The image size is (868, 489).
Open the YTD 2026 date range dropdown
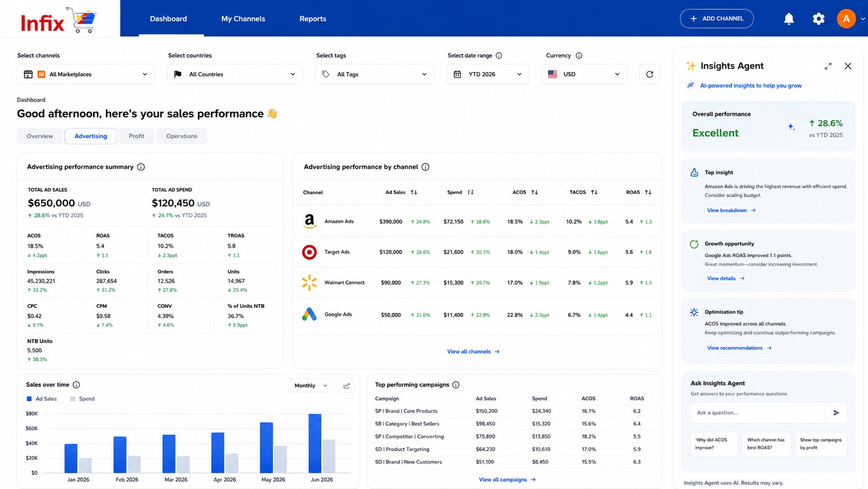487,74
